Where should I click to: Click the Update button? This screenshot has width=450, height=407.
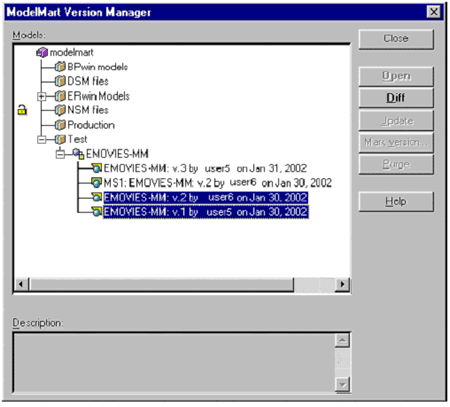click(x=396, y=121)
